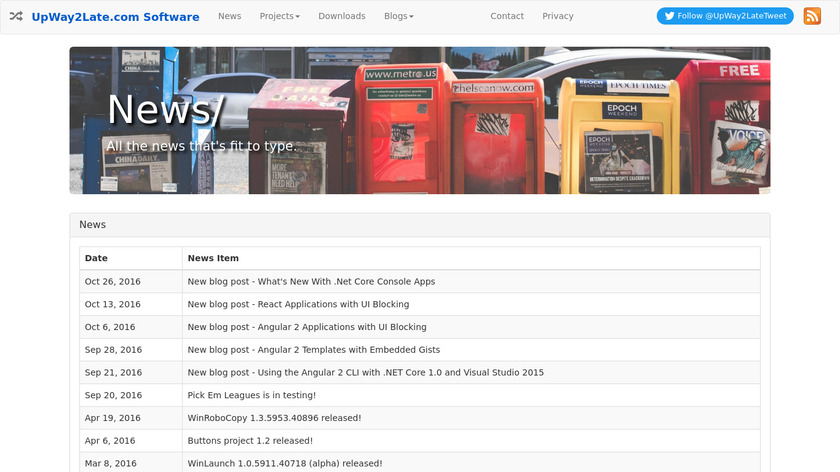The width and height of the screenshot is (840, 472).
Task: Select "Pick Em Leagues is in testing!" item
Action: 252,395
